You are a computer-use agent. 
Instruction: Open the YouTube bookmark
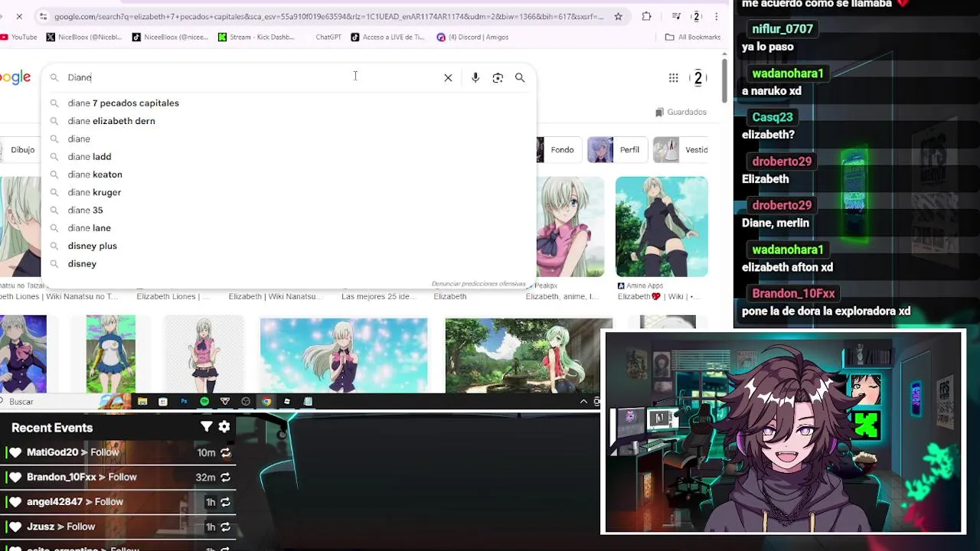coord(19,37)
